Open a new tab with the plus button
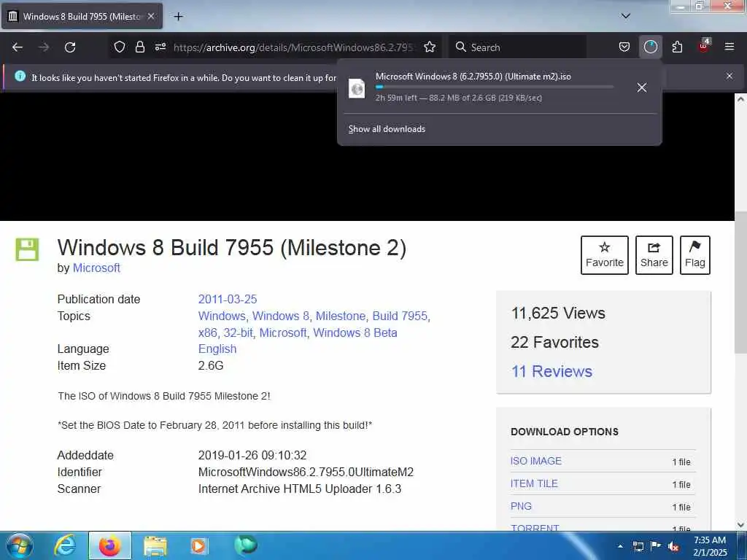 coord(178,17)
